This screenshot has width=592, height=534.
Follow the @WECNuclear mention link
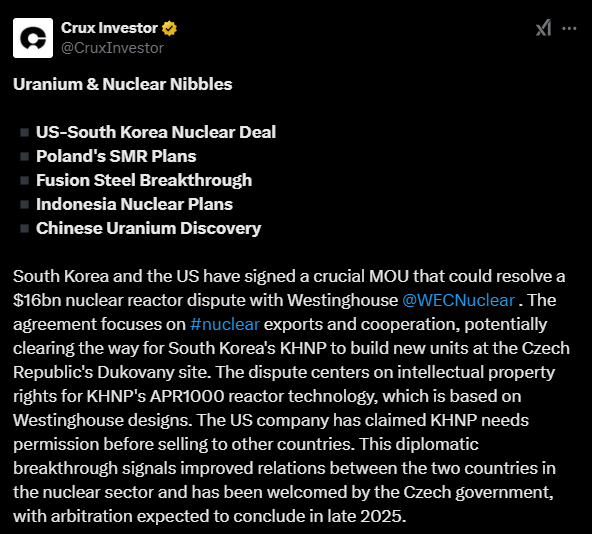tap(458, 300)
